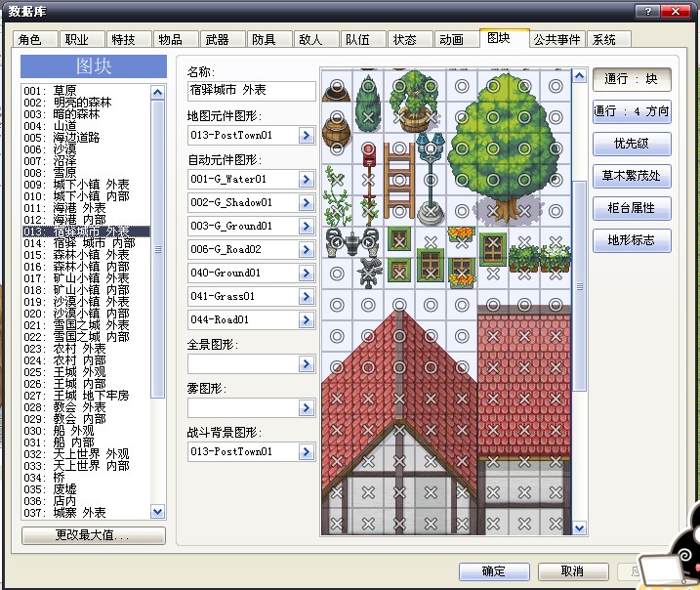Screen dimensions: 700x590
Task: Open chooser for 041-Grass01 autotile
Action: [307, 297]
